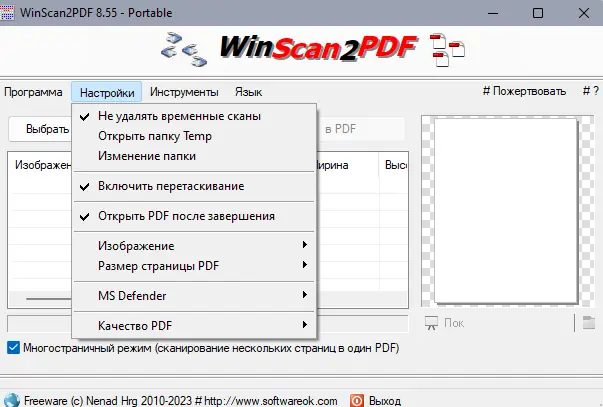Viewport: 603px width, 407px height.
Task: Click the folder icon below the preview pane
Action: tap(589, 322)
